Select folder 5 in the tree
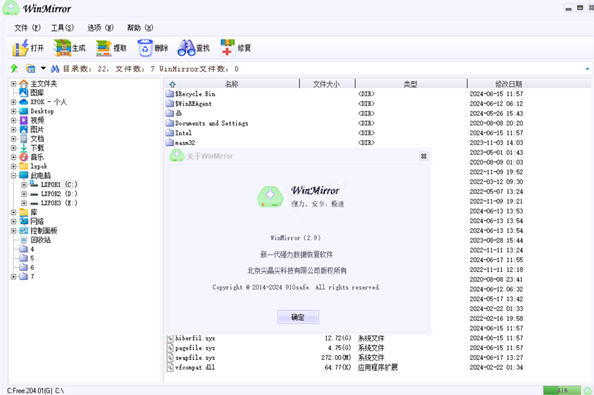This screenshot has height=395, width=594. coord(32,258)
